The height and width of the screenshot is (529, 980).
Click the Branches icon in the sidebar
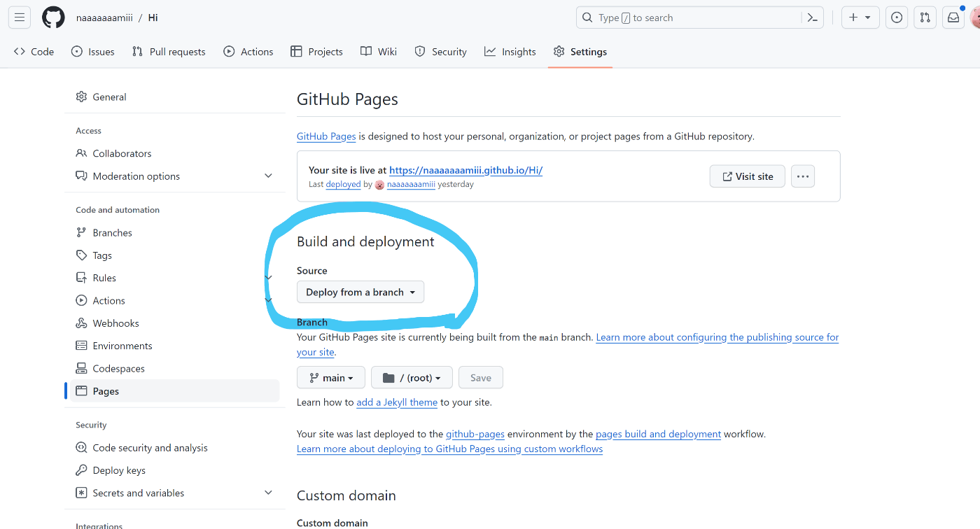coord(81,233)
